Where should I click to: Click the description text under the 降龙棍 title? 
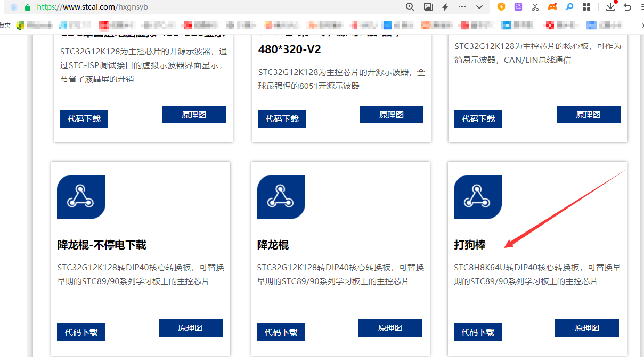tap(341, 274)
